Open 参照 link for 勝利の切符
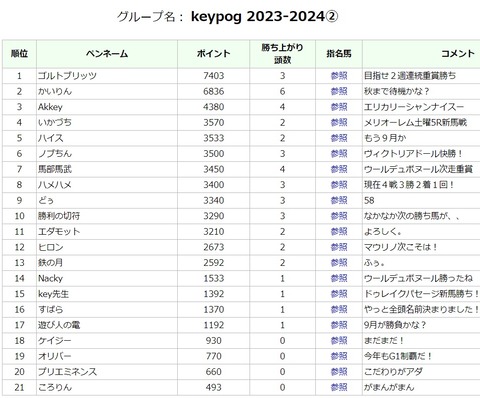This screenshot has width=480, height=398. point(339,216)
